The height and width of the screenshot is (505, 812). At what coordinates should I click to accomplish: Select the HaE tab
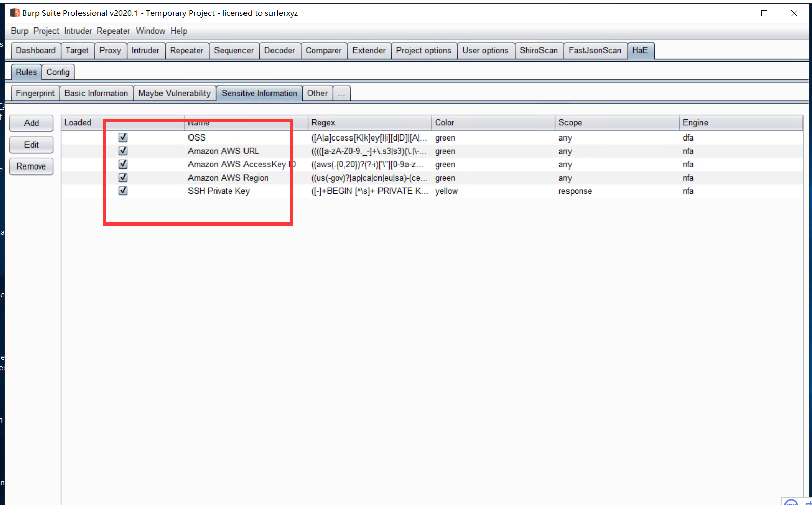(x=640, y=50)
